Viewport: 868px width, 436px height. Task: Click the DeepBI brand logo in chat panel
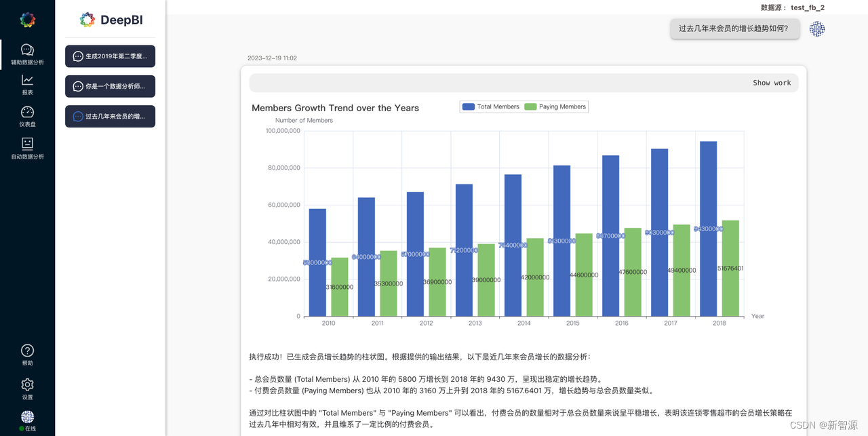[x=111, y=20]
